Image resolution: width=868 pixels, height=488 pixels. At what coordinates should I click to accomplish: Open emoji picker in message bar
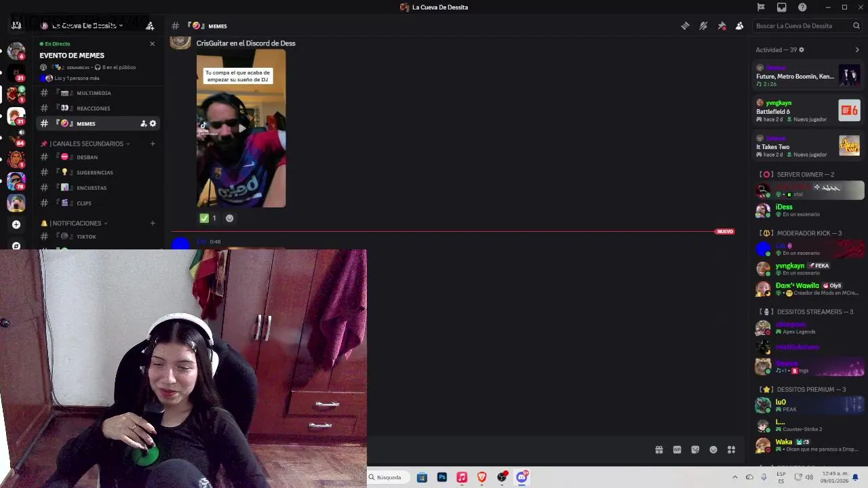713,449
